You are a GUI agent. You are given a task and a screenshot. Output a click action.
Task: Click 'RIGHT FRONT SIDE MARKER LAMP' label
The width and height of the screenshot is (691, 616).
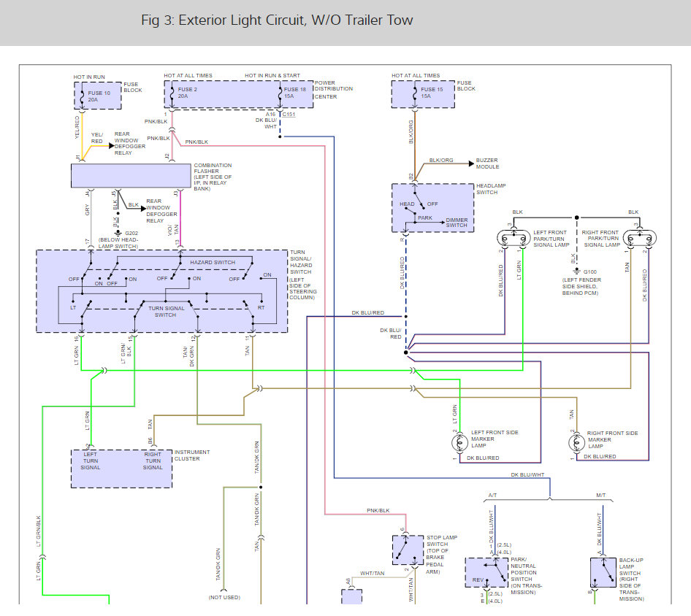[x=612, y=439]
